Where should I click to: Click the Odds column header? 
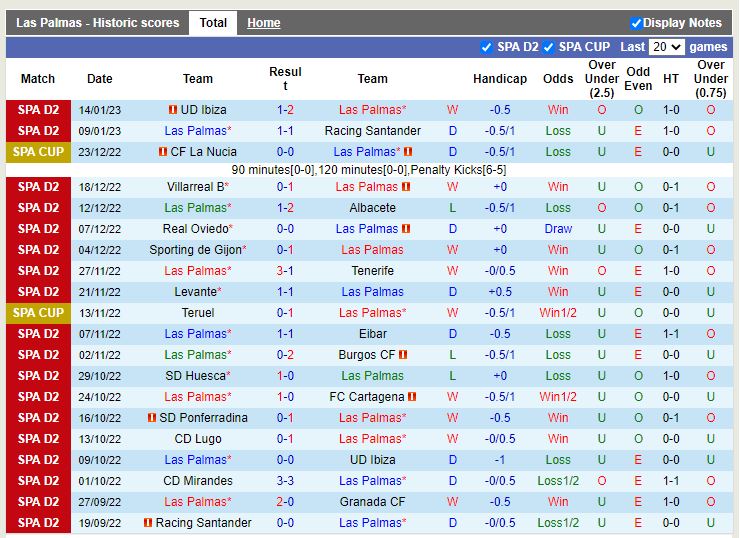pyautogui.click(x=558, y=78)
